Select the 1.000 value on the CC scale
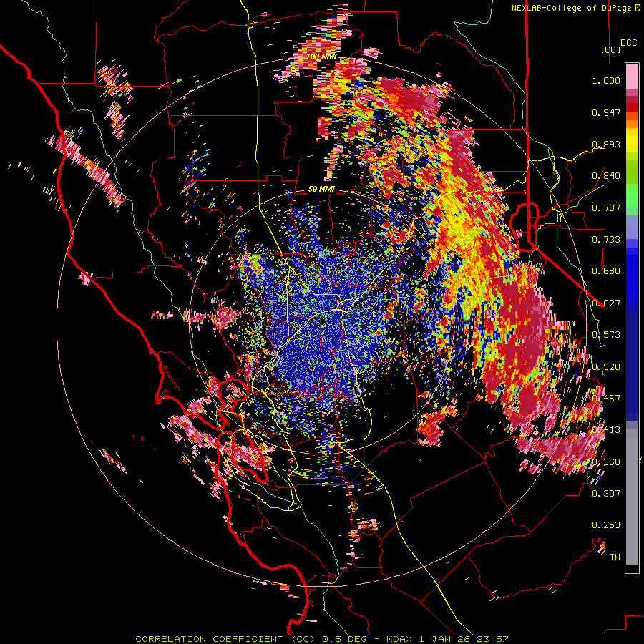This screenshot has height=644, width=644. tap(606, 80)
